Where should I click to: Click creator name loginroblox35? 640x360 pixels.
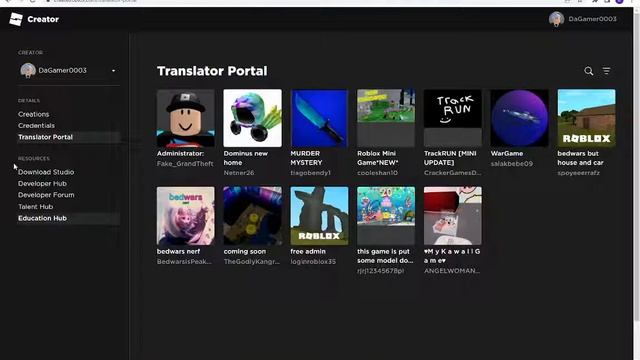(313, 262)
